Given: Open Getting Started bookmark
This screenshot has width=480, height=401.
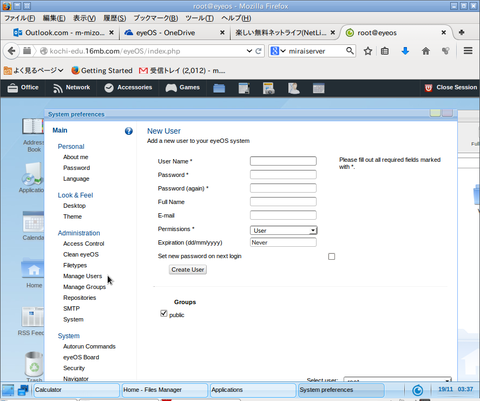Looking at the screenshot, I should tap(102, 71).
